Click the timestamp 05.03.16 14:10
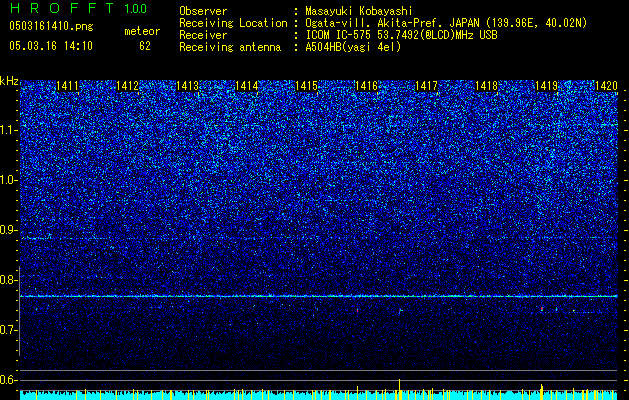Screen dimensions: 629x400 (51, 46)
